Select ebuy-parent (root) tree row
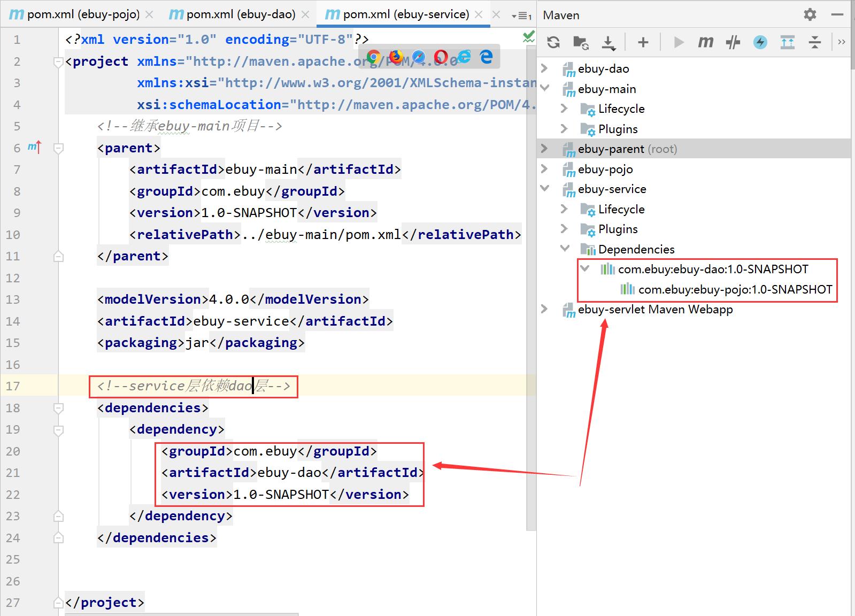This screenshot has height=616, width=855. (x=694, y=149)
